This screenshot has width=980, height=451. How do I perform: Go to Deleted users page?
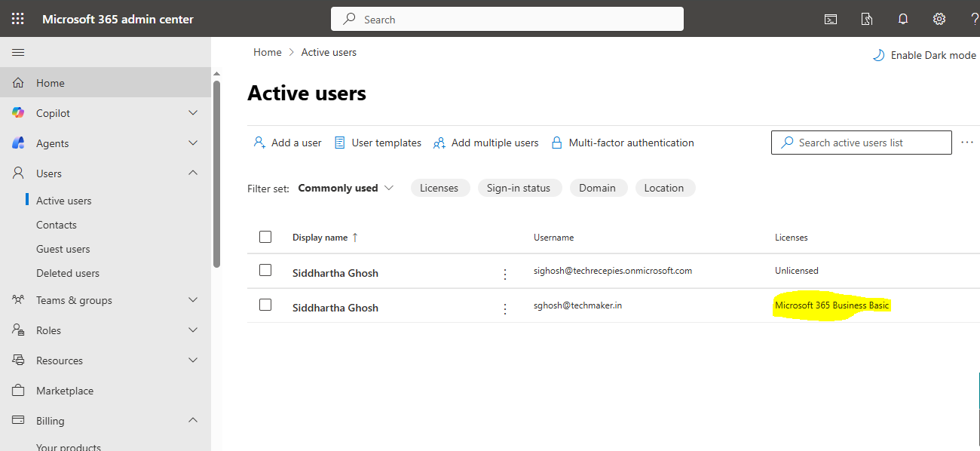[x=67, y=273]
